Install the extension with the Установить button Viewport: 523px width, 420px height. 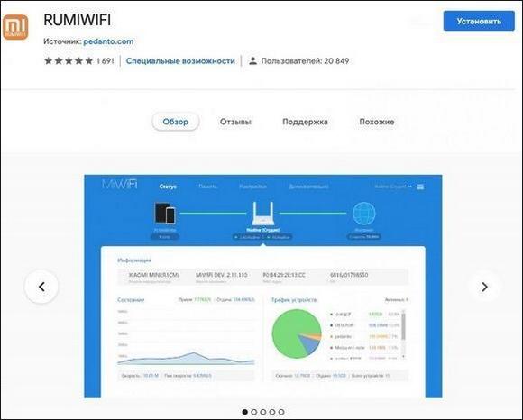coord(479,21)
